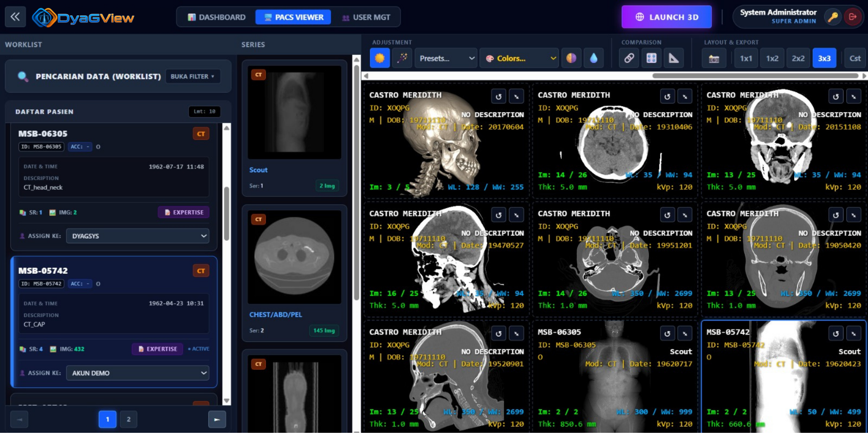
Task: Click the worklist vertical scrollbar thumb
Action: point(226,213)
